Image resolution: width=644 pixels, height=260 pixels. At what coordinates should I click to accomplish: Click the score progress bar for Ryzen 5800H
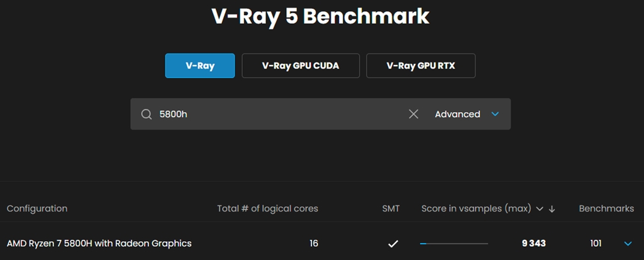tap(454, 244)
